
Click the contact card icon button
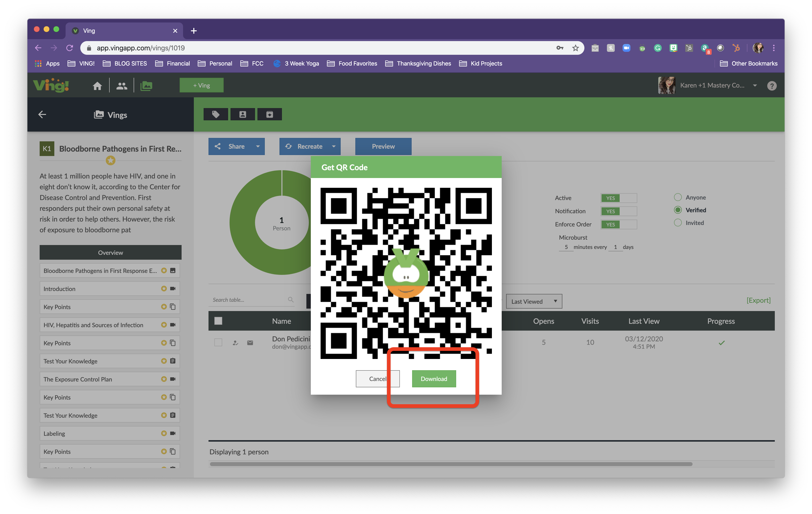243,114
